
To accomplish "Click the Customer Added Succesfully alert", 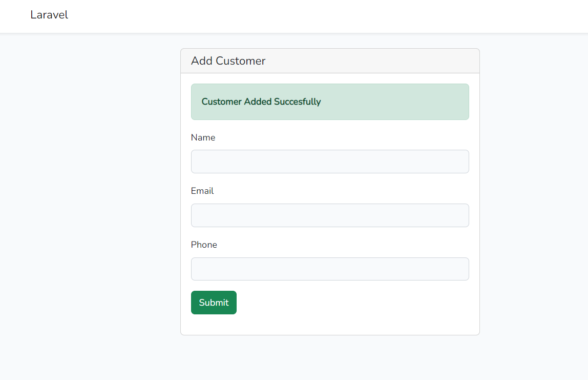I will pos(330,102).
